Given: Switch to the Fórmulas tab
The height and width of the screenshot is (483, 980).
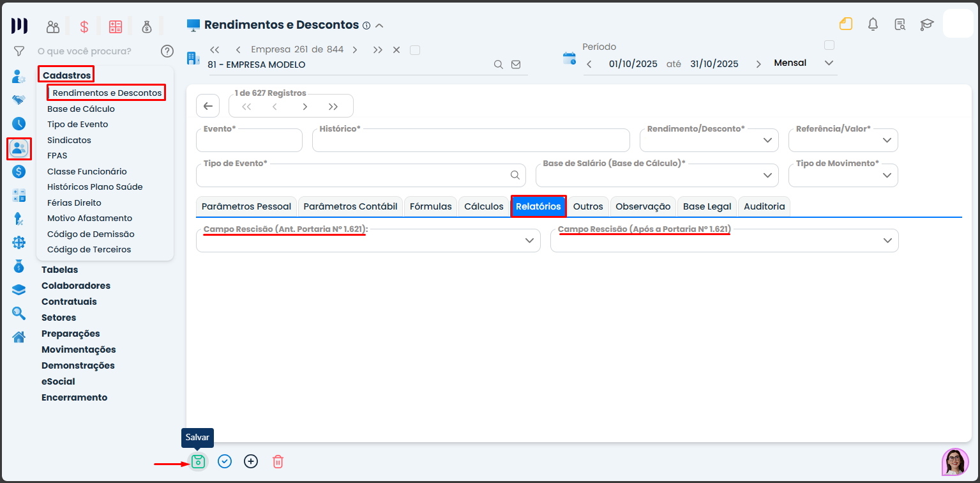Looking at the screenshot, I should pos(430,206).
